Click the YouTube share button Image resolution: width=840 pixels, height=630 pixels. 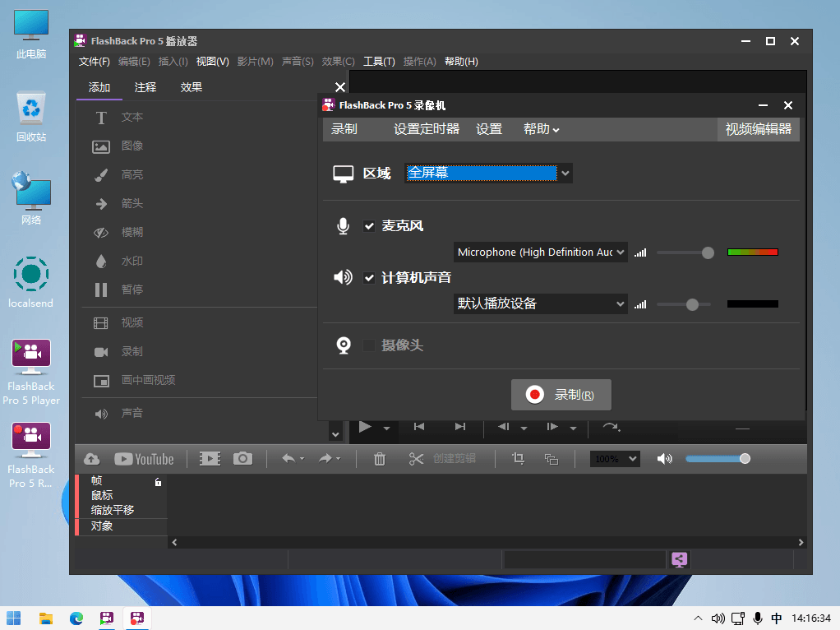144,459
